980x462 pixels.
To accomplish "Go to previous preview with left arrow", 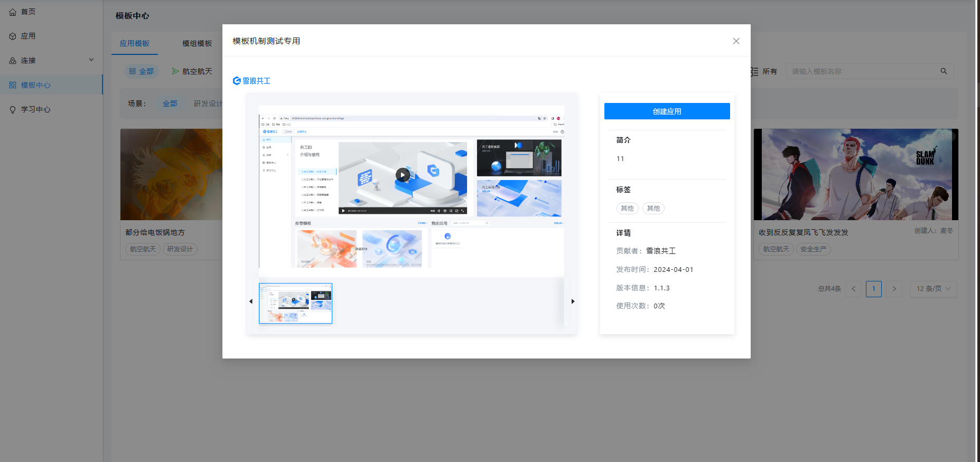I will tap(251, 301).
